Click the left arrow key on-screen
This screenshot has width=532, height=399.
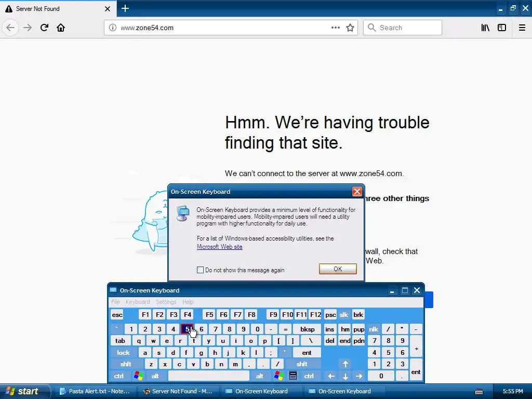point(331,376)
